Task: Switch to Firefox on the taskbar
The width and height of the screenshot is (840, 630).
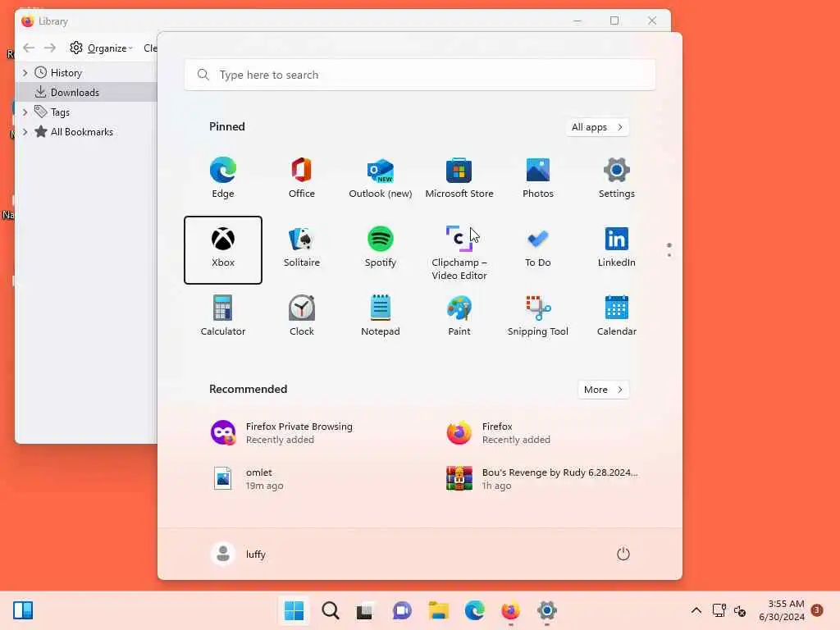Action: (x=510, y=610)
